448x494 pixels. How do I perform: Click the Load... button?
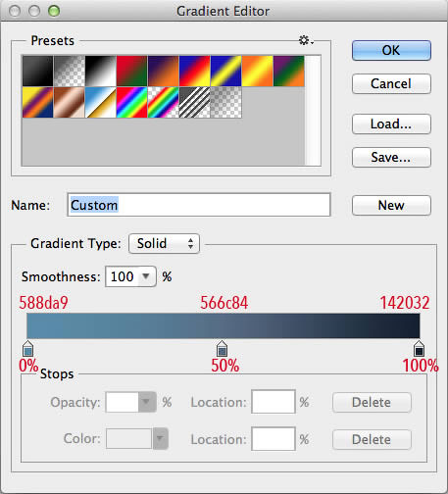coord(391,123)
